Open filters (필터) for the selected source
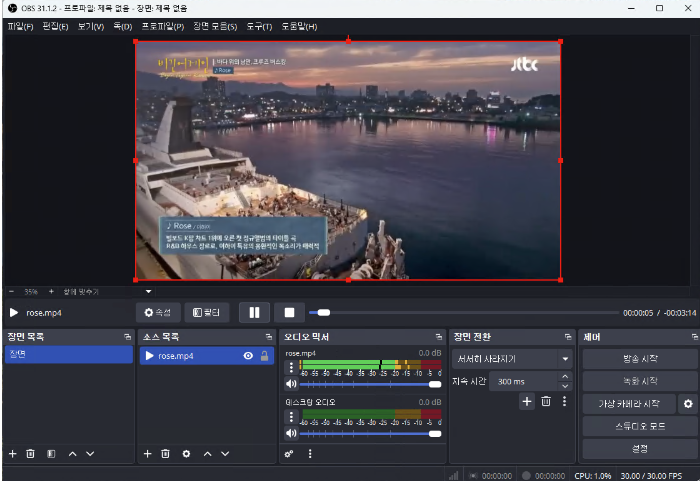Screen dimensions: 700x481 (207, 313)
